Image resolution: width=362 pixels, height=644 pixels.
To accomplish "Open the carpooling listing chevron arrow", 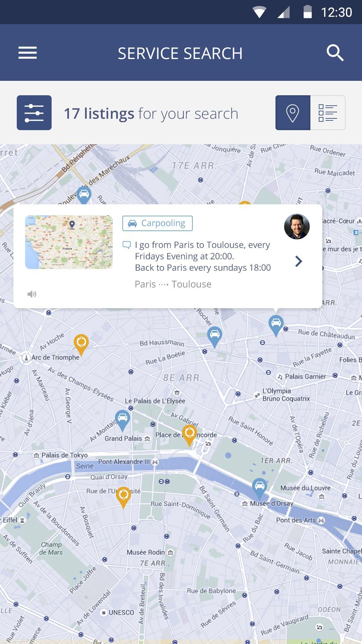I will (x=299, y=261).
